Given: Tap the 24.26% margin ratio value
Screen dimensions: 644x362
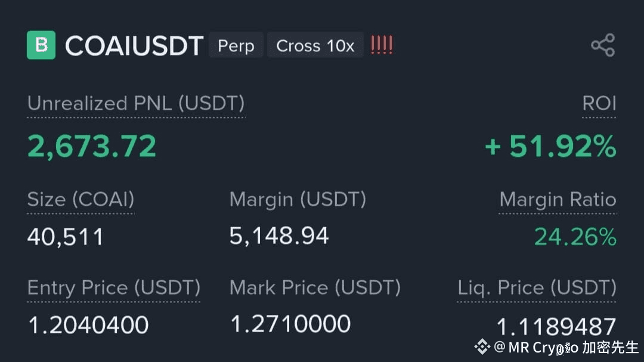Looking at the screenshot, I should pos(575,237).
